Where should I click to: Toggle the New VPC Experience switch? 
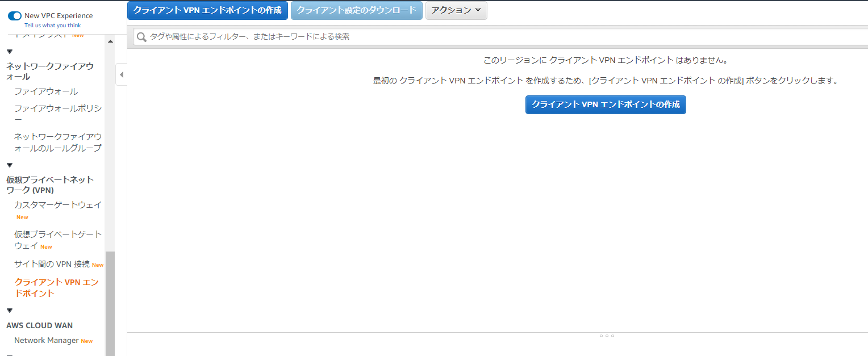(15, 16)
